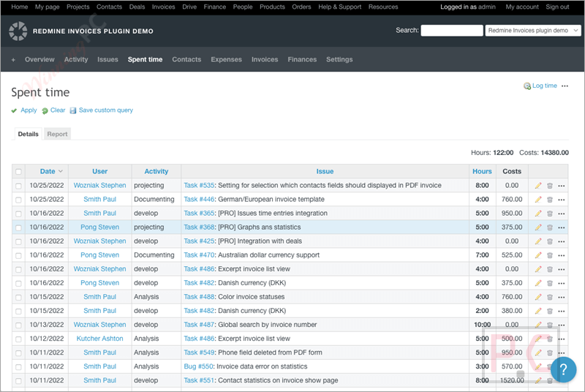Screen dimensions: 585x392
Task: Open My account link
Action: [522, 7]
